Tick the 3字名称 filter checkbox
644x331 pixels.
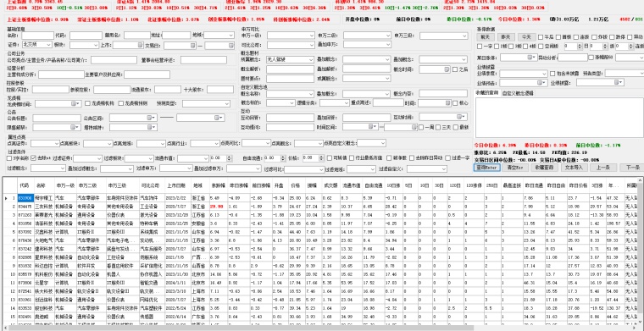[9, 158]
